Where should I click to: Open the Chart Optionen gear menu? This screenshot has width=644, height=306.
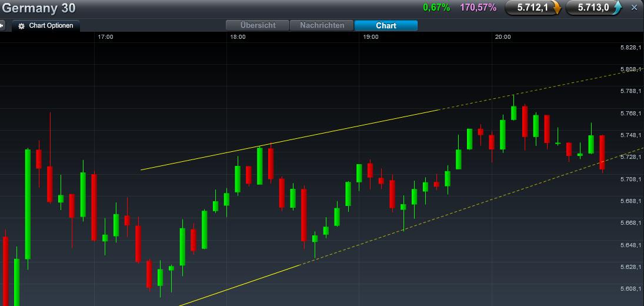[x=21, y=26]
